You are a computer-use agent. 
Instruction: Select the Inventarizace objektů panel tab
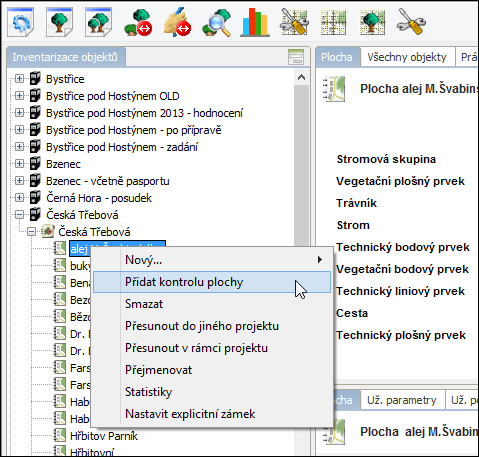coord(65,57)
